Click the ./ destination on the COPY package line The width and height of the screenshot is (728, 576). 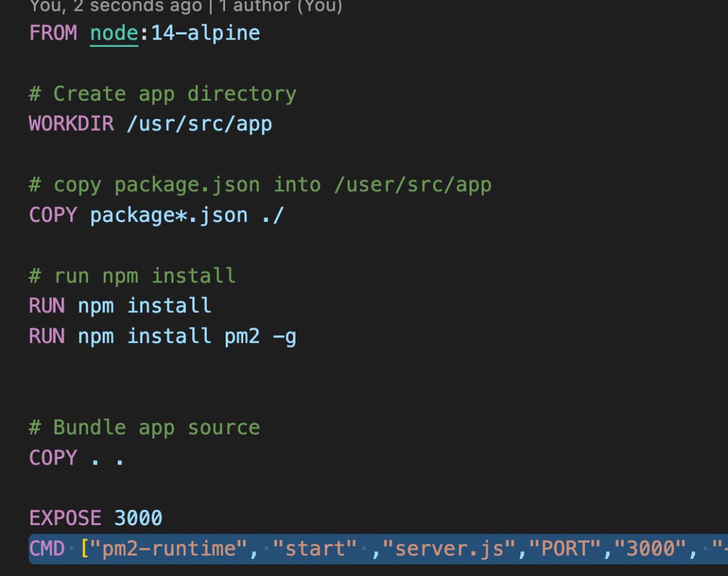[x=273, y=215]
